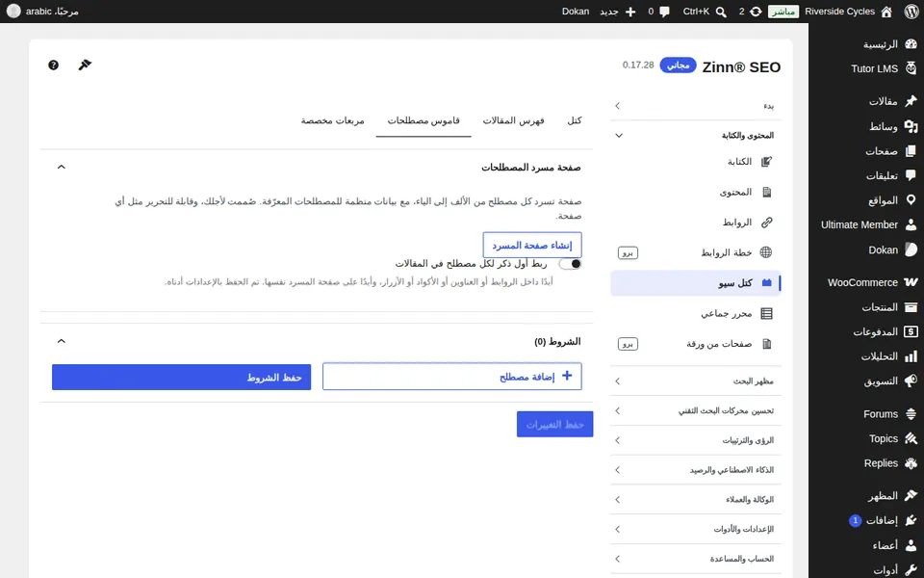Click the megaphone icon next to التسويق

(x=911, y=381)
